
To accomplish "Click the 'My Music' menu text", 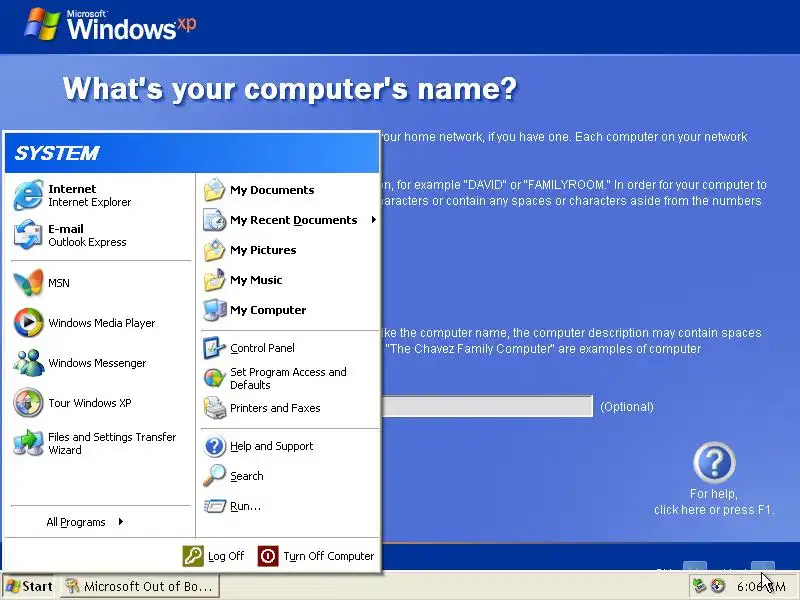I will tap(256, 280).
